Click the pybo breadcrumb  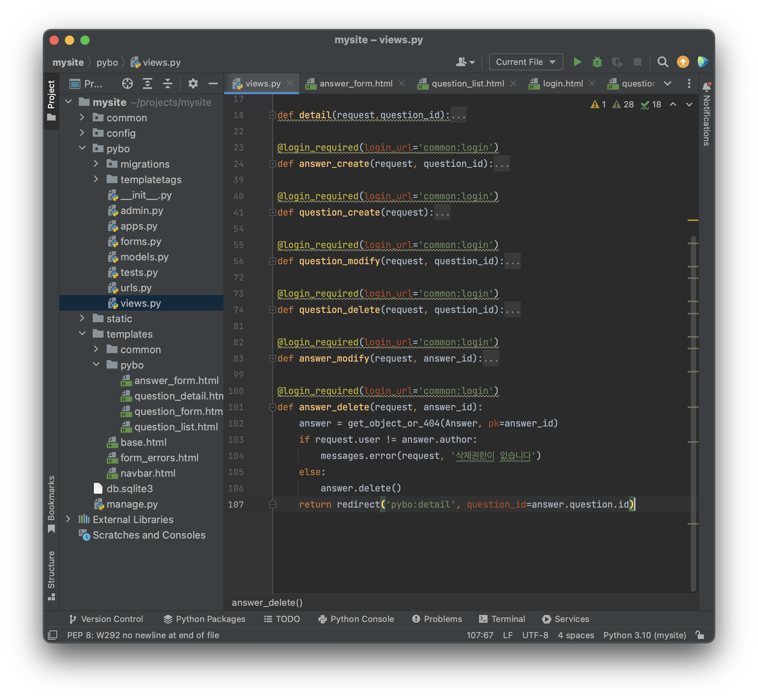pos(107,63)
